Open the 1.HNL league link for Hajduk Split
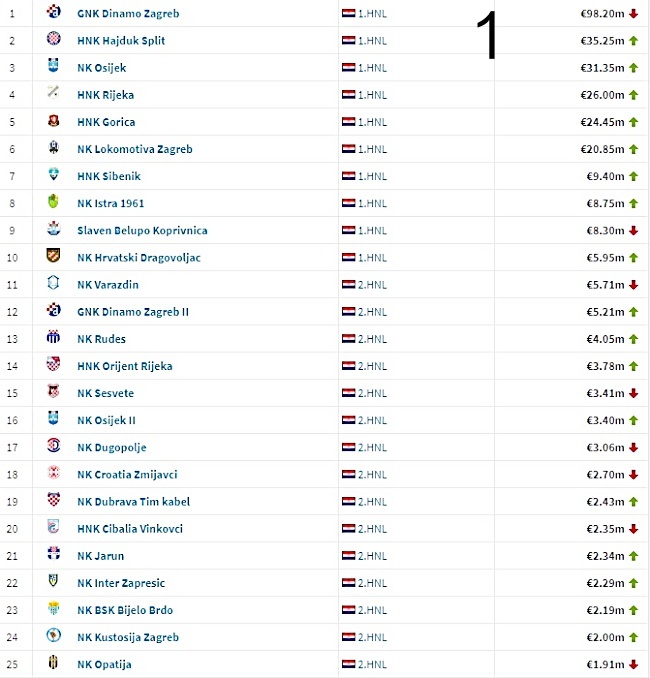The image size is (650, 678). (372, 41)
